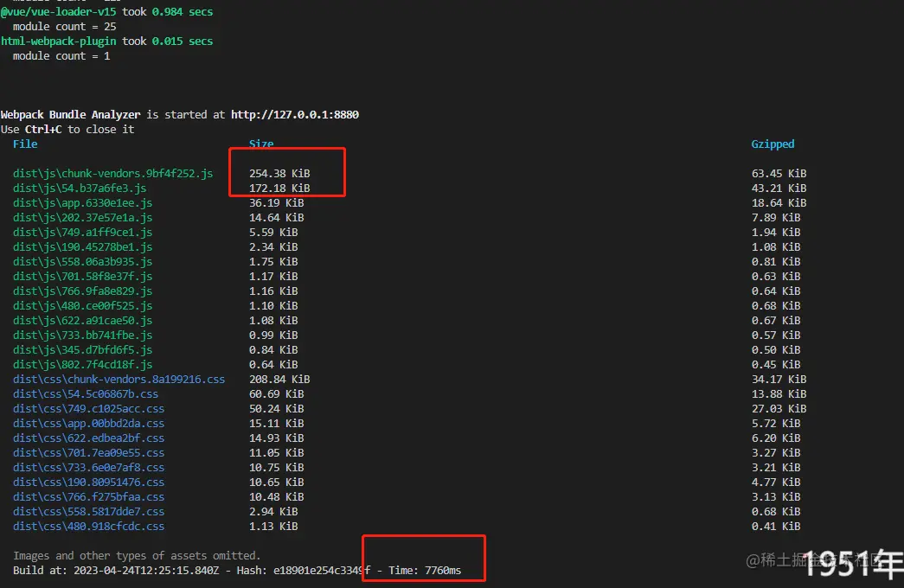The height and width of the screenshot is (588, 904).
Task: Select file dist\css\749.c1025acc.css
Action: (89, 409)
